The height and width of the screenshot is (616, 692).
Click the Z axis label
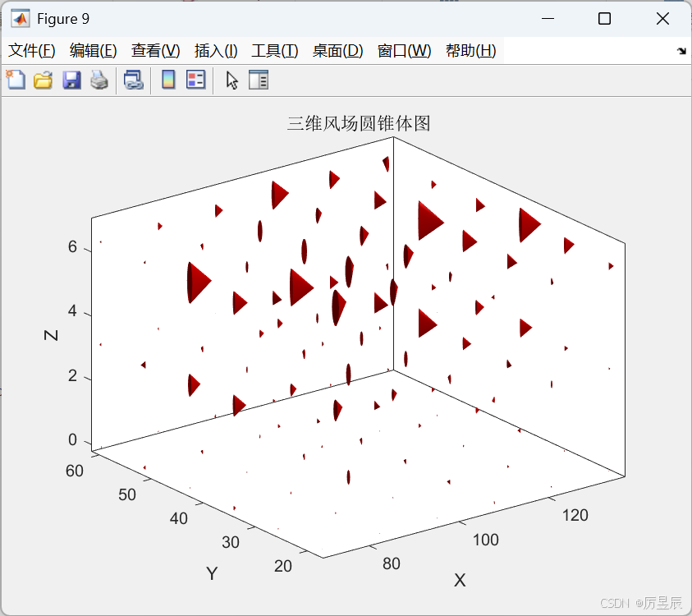(x=52, y=335)
